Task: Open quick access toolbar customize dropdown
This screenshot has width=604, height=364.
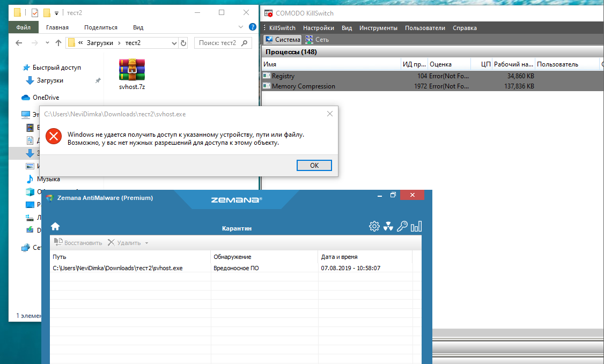Action: tap(57, 13)
